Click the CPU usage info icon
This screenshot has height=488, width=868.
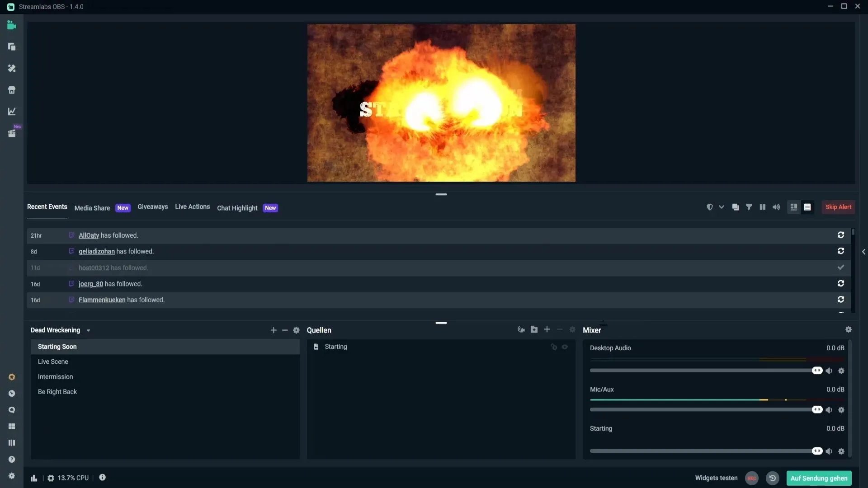coord(103,477)
